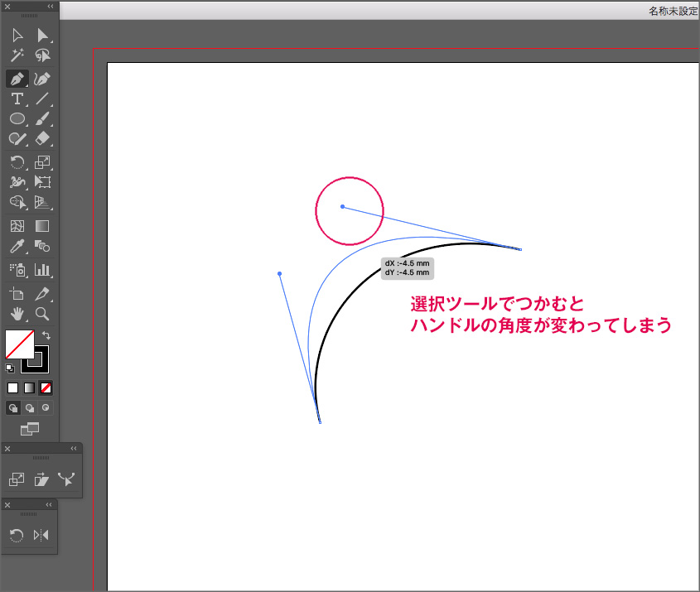Select Reflect tool in small floating panel
This screenshot has height=592, width=700.
[41, 536]
